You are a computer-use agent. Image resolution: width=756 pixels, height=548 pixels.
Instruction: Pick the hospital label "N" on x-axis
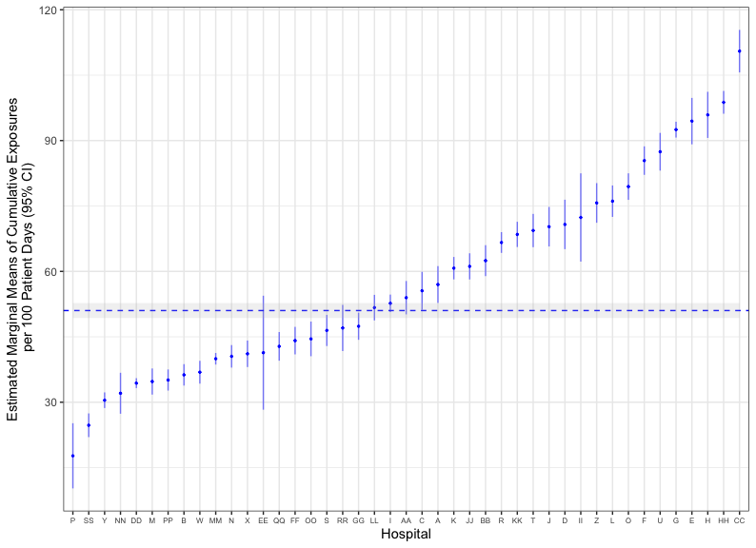231,520
